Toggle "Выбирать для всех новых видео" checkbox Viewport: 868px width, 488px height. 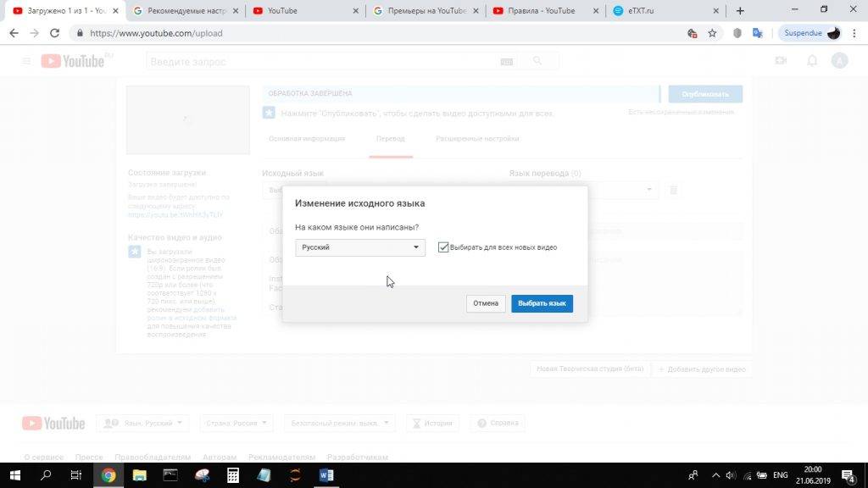(x=443, y=247)
